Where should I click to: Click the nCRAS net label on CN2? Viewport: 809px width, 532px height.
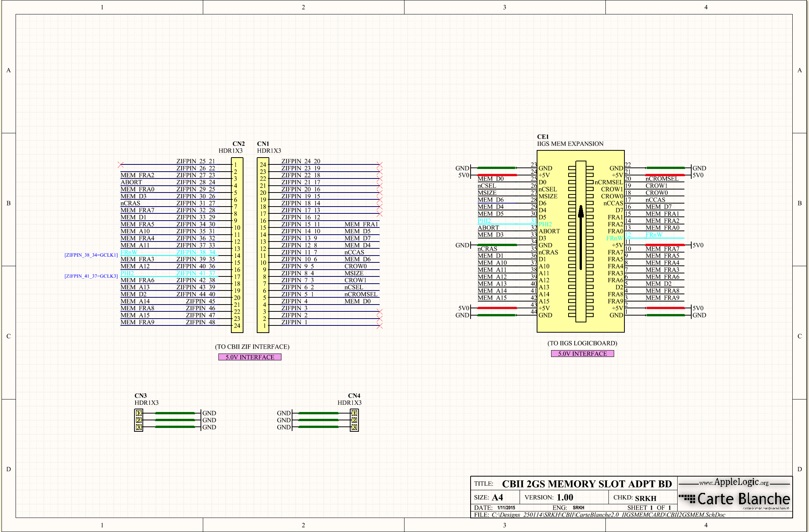(x=130, y=203)
